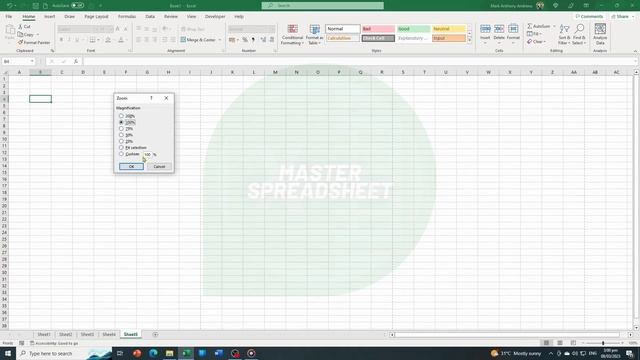The width and height of the screenshot is (640, 360).
Task: Choose the 25% zoom radio option
Action: tap(121, 141)
